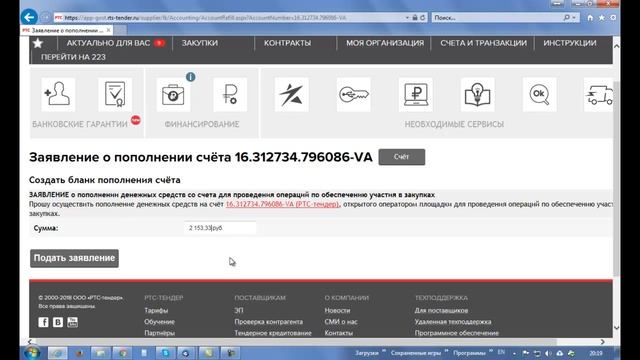Open Тарифы footer link

[x=156, y=310]
